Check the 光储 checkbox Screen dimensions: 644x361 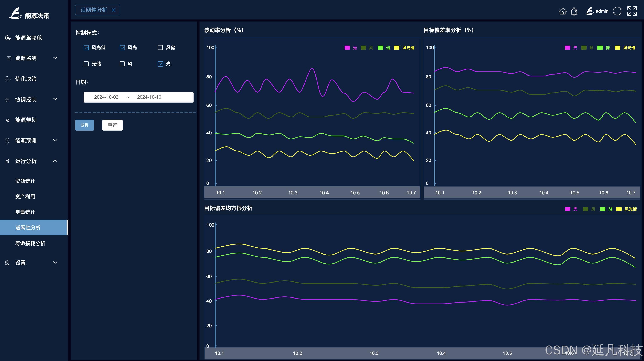86,64
